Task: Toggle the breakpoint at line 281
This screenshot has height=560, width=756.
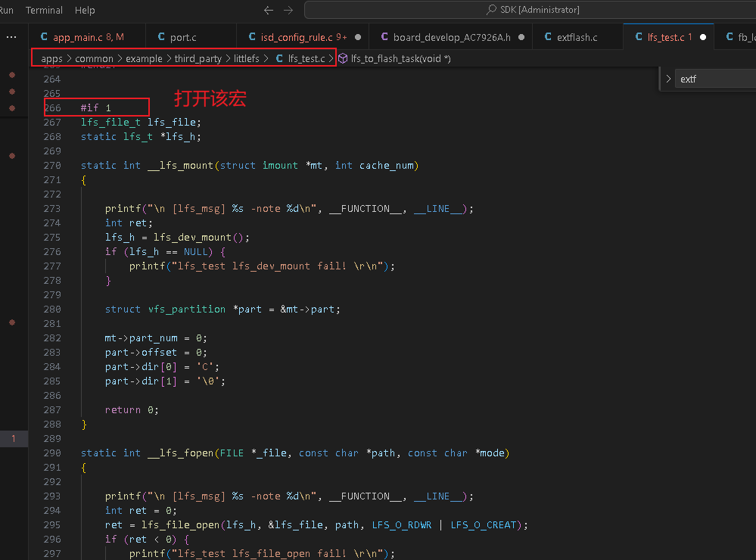Action: pos(12,322)
